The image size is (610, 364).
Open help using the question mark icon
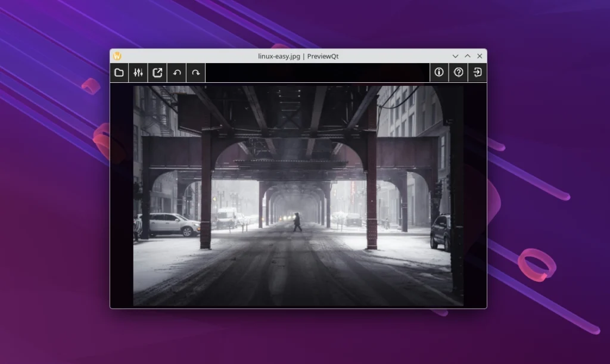pos(458,72)
